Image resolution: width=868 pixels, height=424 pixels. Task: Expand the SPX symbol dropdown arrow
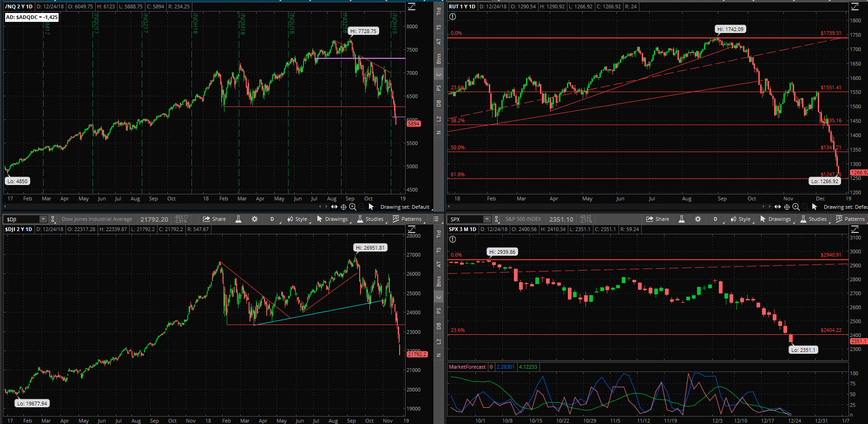487,219
